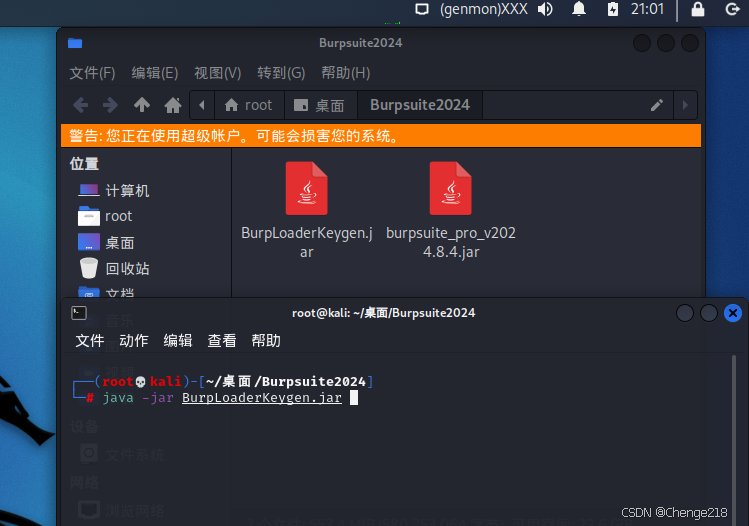Open notifications bell in the panel

579,9
